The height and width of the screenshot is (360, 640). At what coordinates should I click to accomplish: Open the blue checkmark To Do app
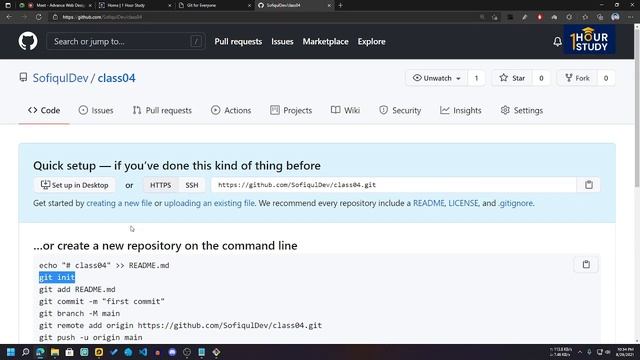[113, 352]
